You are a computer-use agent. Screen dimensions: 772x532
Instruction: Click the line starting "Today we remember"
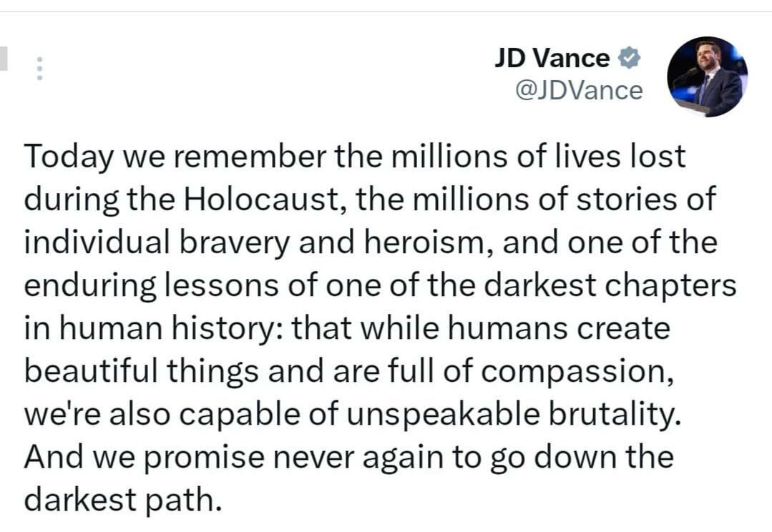pos(354,157)
